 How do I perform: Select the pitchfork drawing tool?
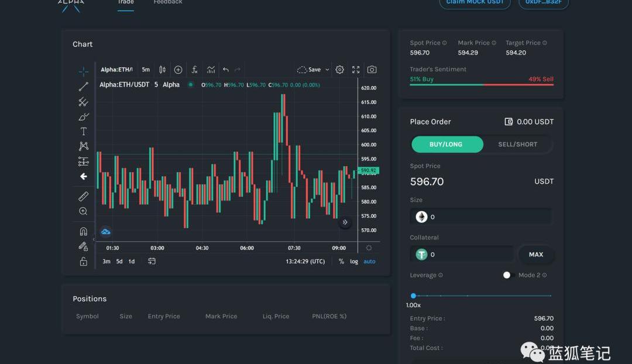coord(84,102)
